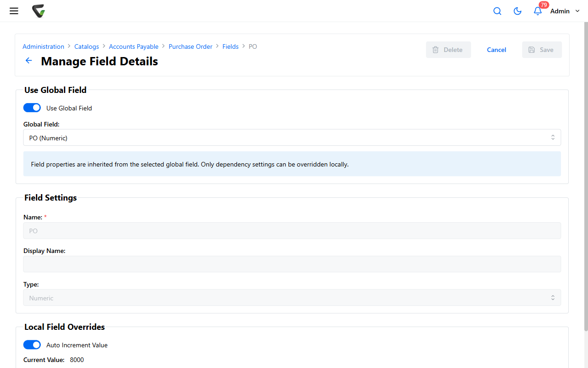The image size is (588, 368).
Task: Click the inherited field properties info notice
Action: coord(292,164)
